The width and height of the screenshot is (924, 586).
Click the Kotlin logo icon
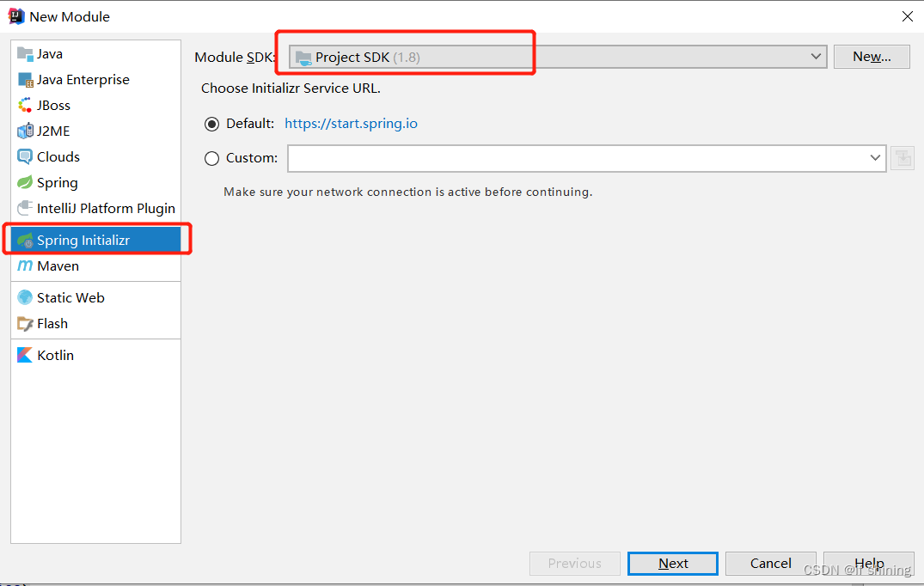coord(25,355)
